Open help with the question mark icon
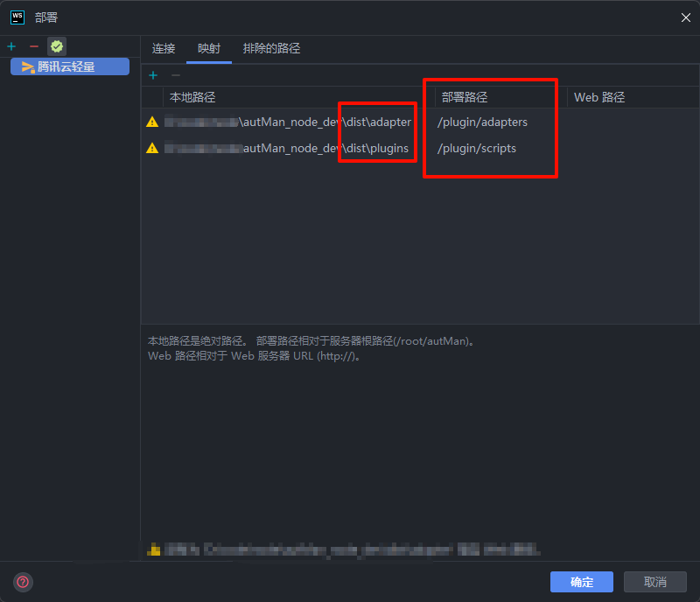This screenshot has height=602, width=700. pyautogui.click(x=23, y=581)
